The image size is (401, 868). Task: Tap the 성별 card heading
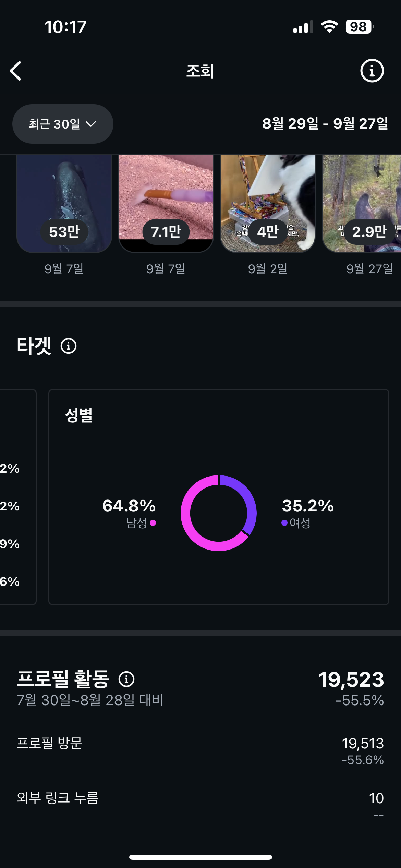click(x=79, y=415)
